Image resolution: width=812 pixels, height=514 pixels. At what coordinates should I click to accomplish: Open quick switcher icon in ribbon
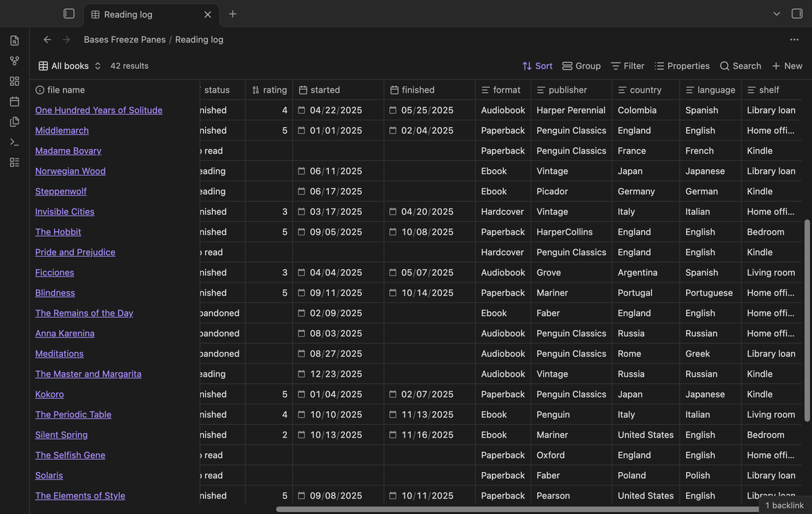click(x=14, y=41)
